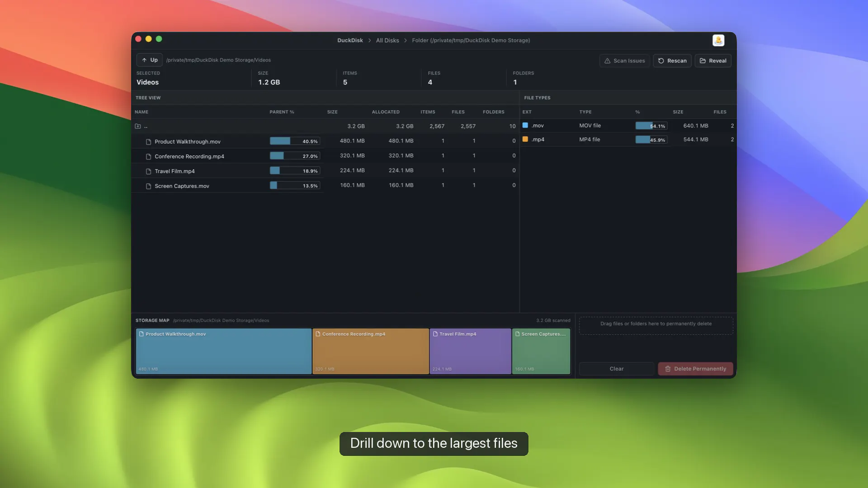The height and width of the screenshot is (488, 868).
Task: Click the 54.1% file type bar
Action: (x=651, y=126)
